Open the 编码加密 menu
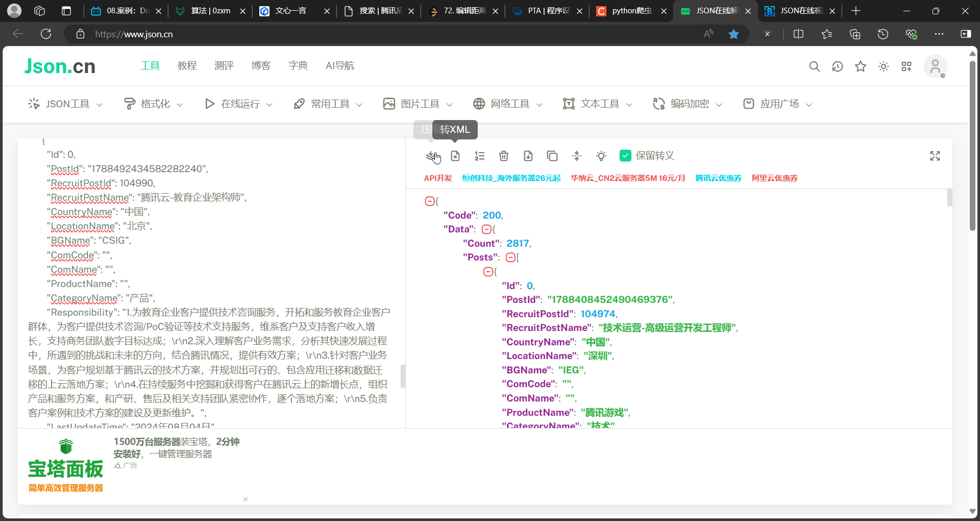This screenshot has width=980, height=521. click(686, 104)
